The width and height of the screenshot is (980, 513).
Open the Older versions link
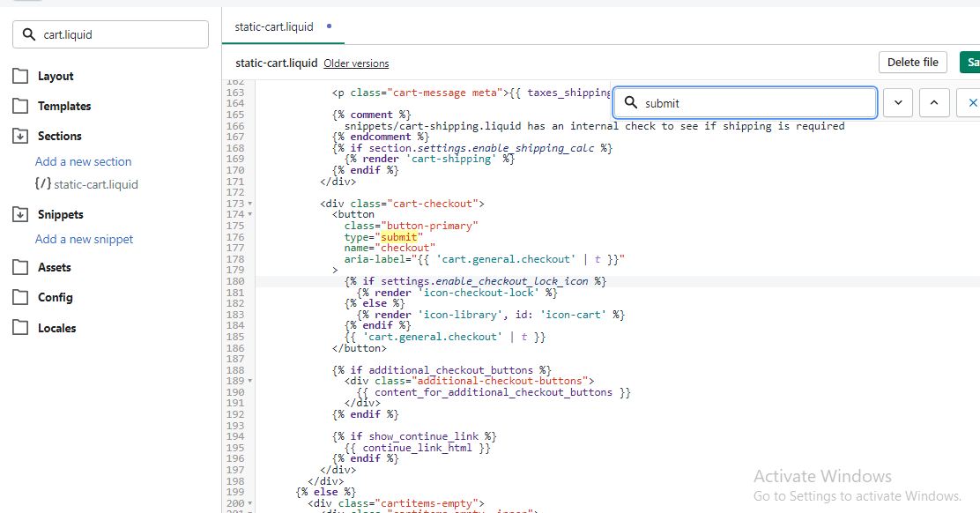[356, 63]
